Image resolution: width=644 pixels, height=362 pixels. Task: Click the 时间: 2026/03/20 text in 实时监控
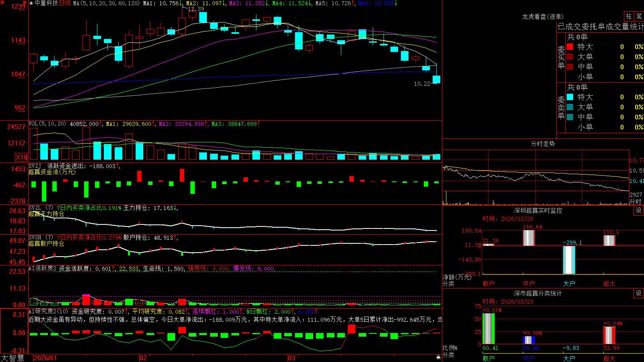508,219
